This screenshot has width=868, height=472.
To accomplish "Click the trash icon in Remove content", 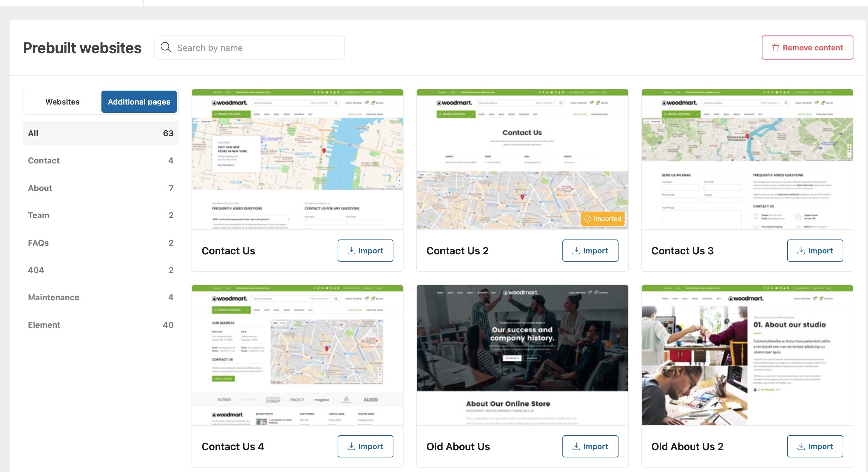I will (776, 48).
